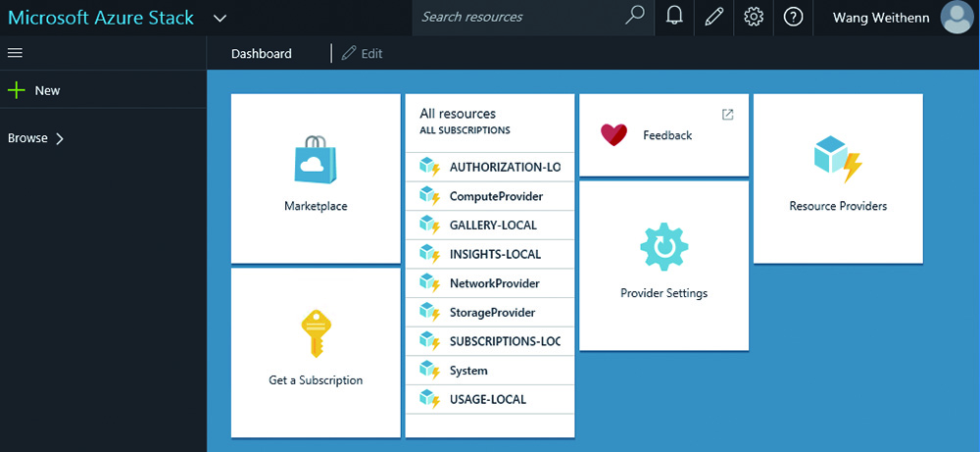
Task: Click the Edit dashboard label
Action: click(371, 54)
